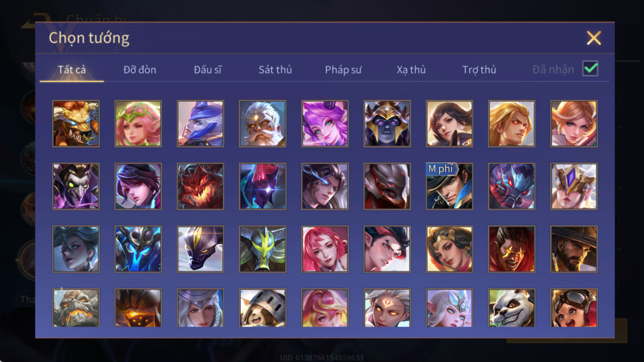Toggle the Đã nhận checkbox
Screen dimensions: 644x362
(590, 69)
